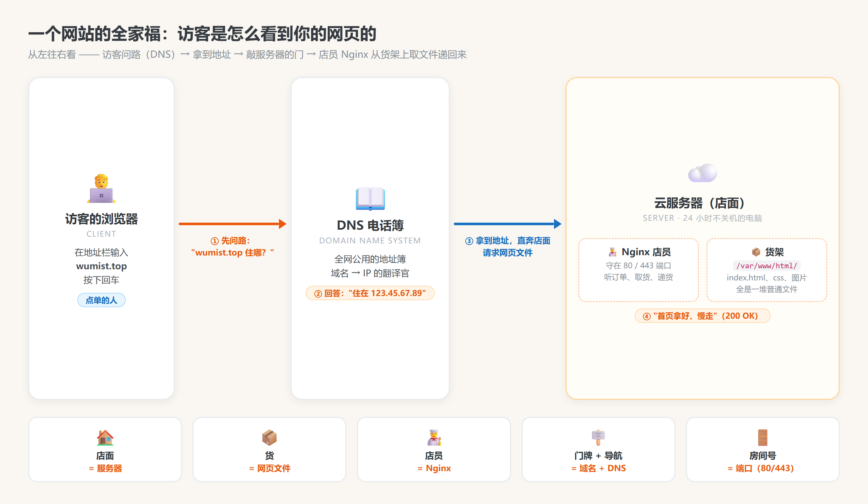Click the box icon in 货 card
This screenshot has height=504, width=868.
(x=269, y=437)
